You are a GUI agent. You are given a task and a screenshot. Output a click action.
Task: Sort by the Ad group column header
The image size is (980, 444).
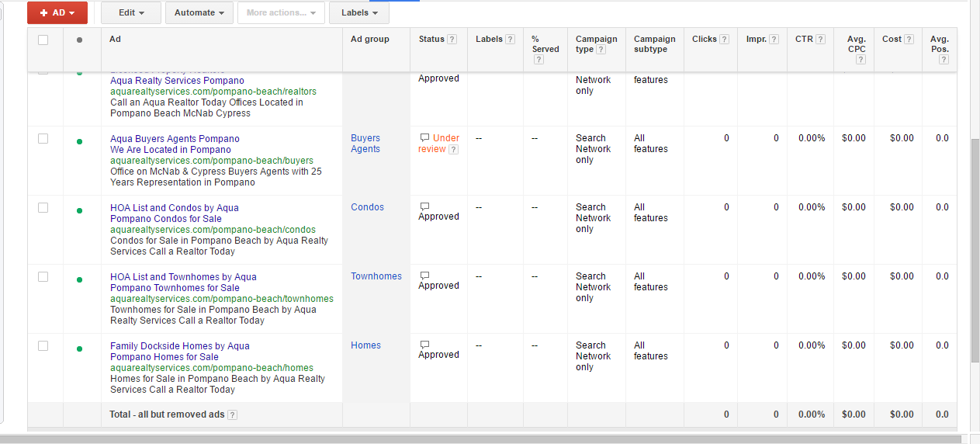pyautogui.click(x=370, y=40)
